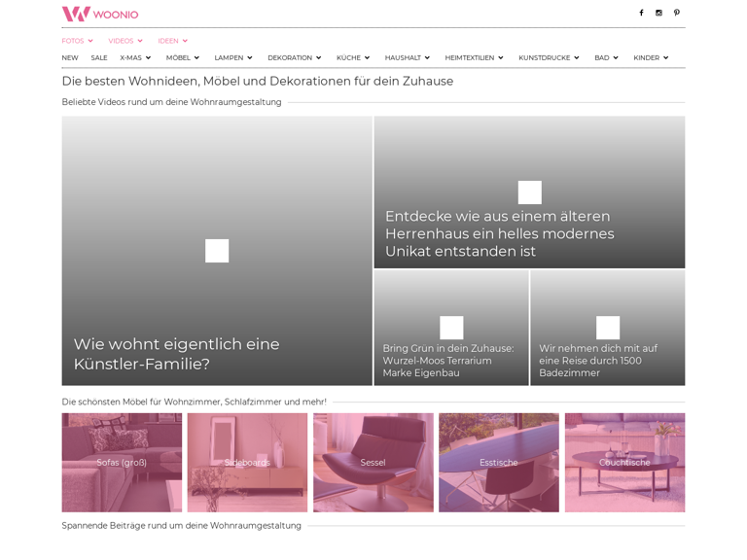This screenshot has width=747, height=560.
Task: Play the Künstler-Familie video
Action: pos(217,251)
